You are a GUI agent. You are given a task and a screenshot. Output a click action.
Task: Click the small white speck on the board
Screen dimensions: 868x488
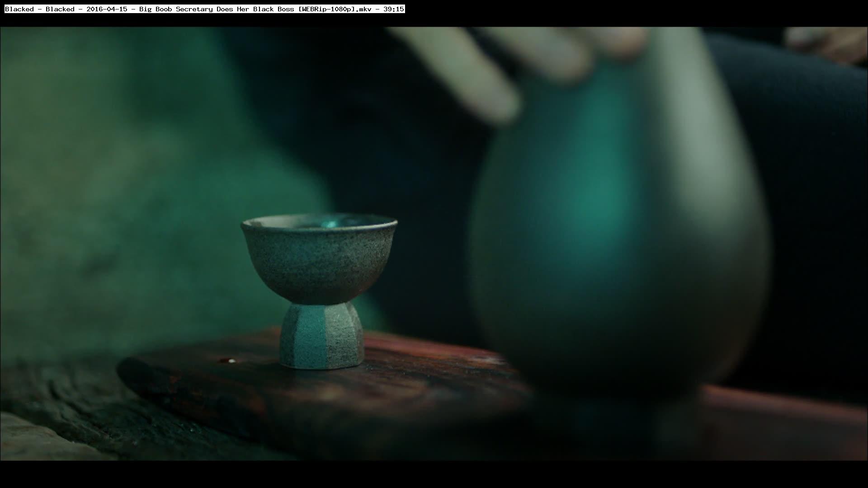click(x=232, y=361)
